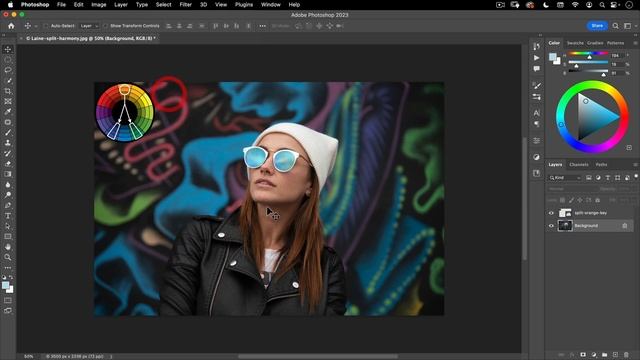Open the Character panel icon
This screenshot has width=640, height=360.
coord(536,113)
